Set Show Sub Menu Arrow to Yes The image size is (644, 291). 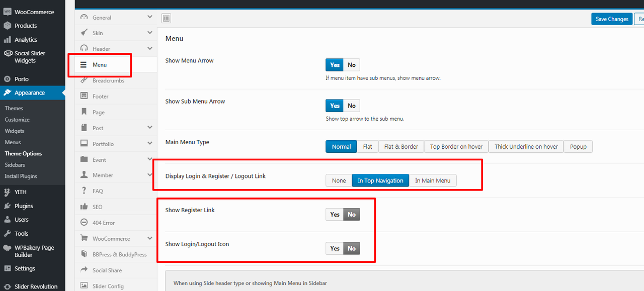click(335, 106)
